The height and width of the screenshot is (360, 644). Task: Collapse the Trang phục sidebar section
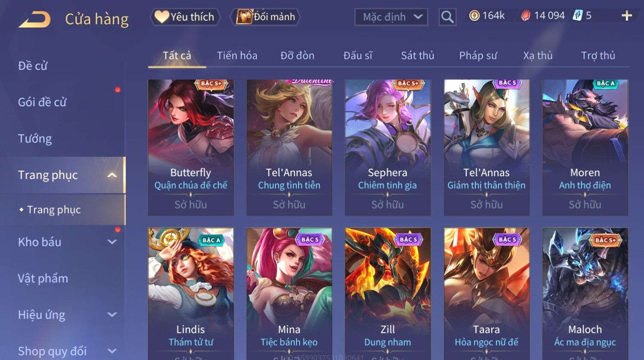112,175
